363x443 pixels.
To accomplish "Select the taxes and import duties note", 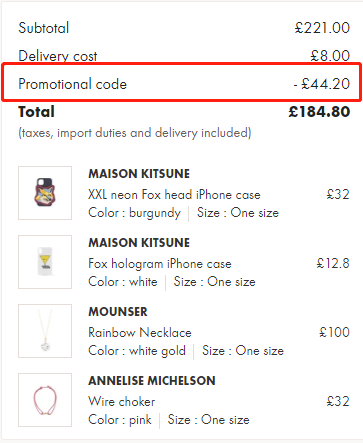I will tap(135, 133).
